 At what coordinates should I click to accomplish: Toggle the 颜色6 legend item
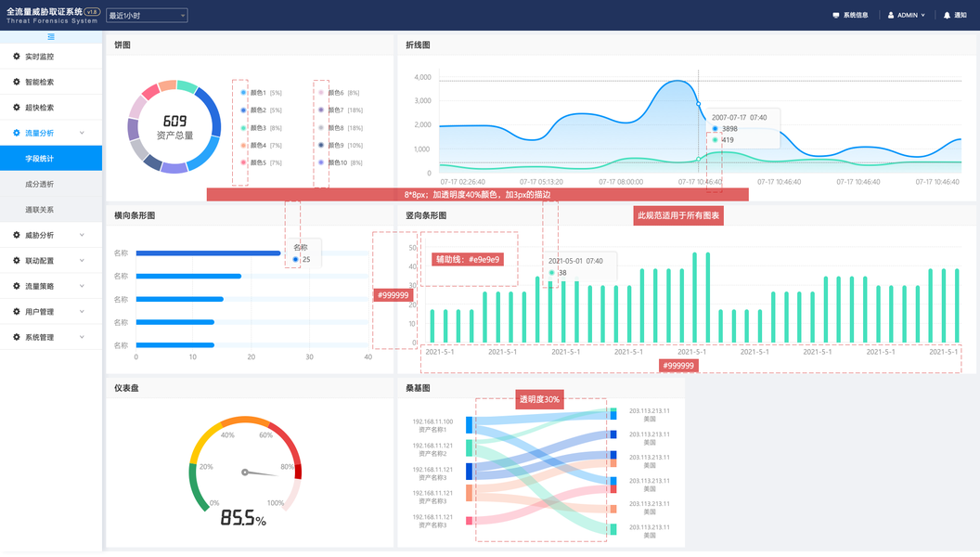pyautogui.click(x=340, y=93)
